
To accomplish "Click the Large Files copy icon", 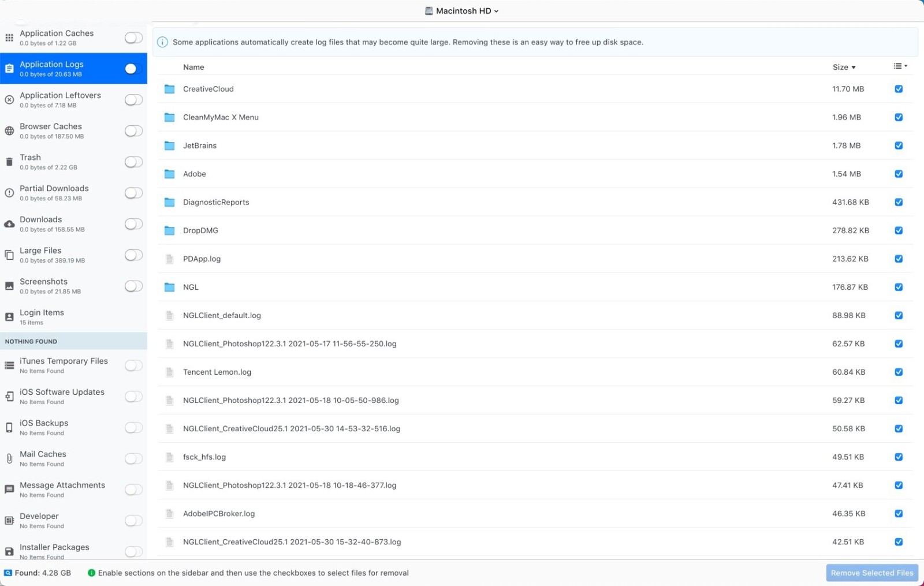I will (9, 255).
